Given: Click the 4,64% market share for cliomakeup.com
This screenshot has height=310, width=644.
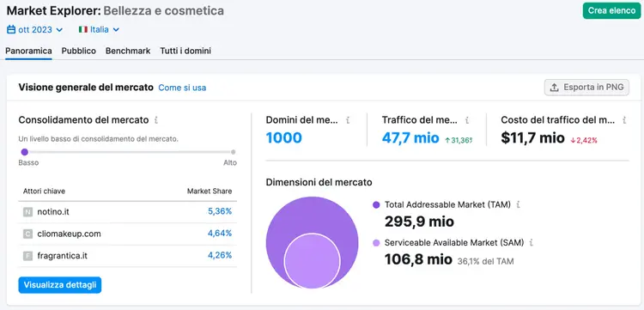Looking at the screenshot, I should tap(220, 234).
